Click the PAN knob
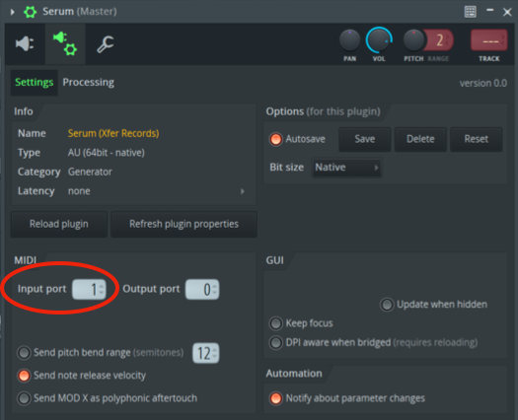Image resolution: width=518 pixels, height=420 pixels. tap(349, 40)
